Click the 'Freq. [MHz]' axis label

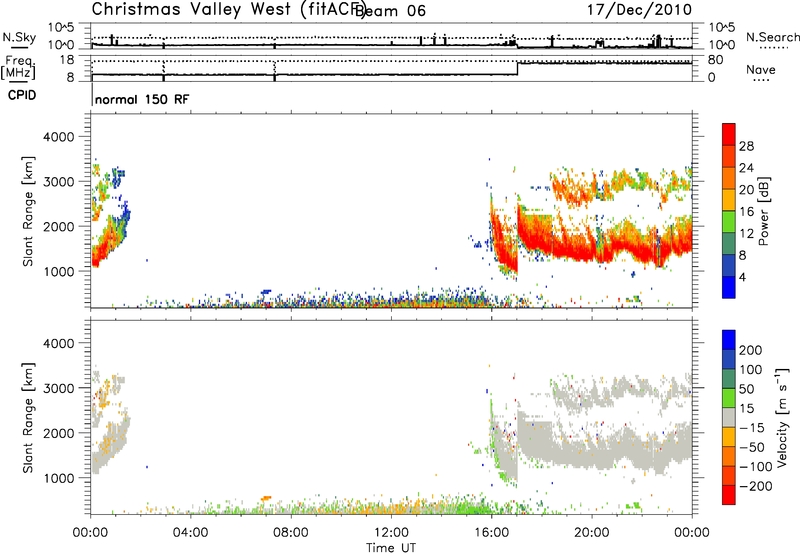tap(18, 68)
